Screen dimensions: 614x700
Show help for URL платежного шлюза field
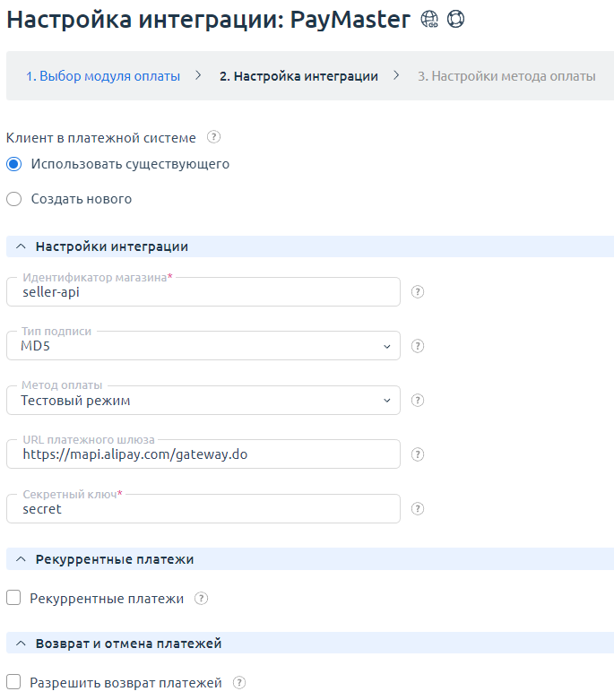tap(417, 454)
